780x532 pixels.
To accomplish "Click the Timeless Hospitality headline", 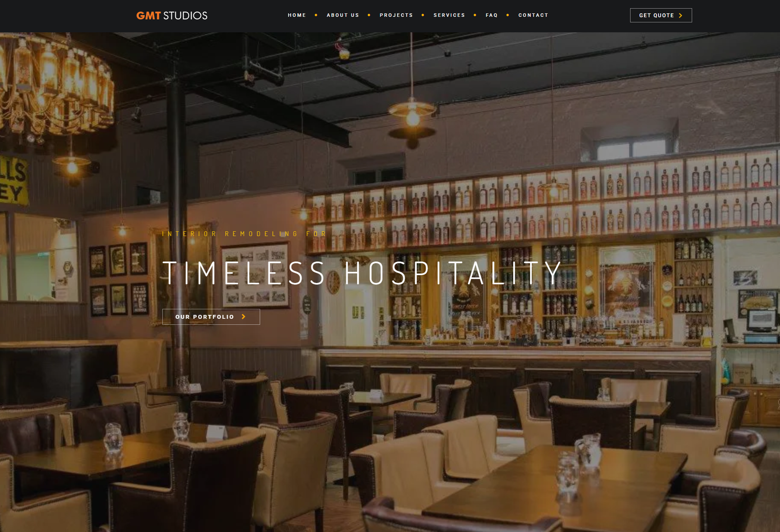I will click(362, 273).
